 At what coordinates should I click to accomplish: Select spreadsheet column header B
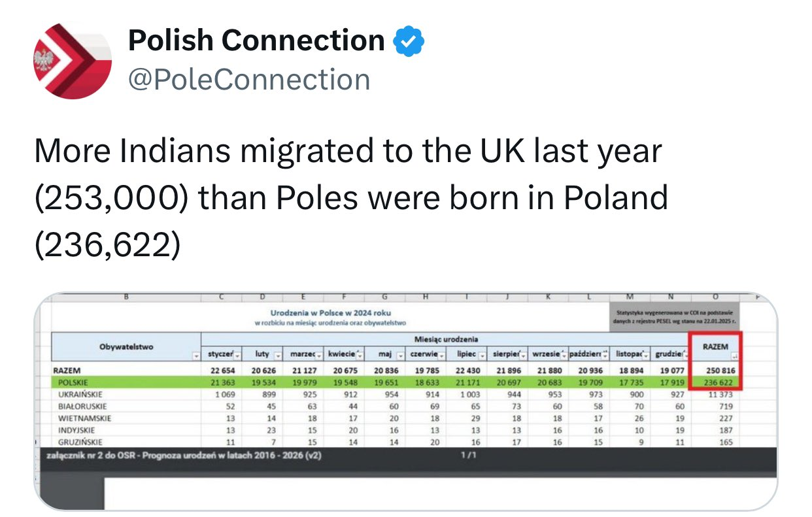tap(126, 297)
